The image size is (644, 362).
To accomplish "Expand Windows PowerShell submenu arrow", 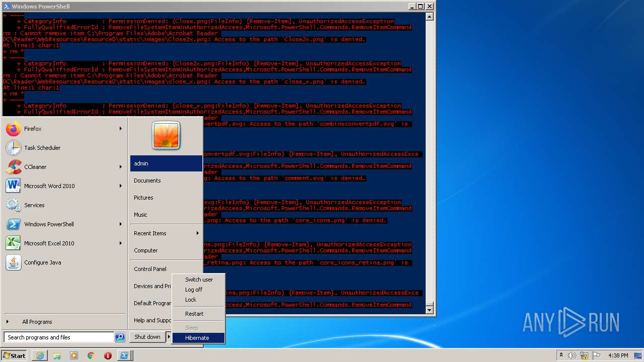I will point(121,224).
